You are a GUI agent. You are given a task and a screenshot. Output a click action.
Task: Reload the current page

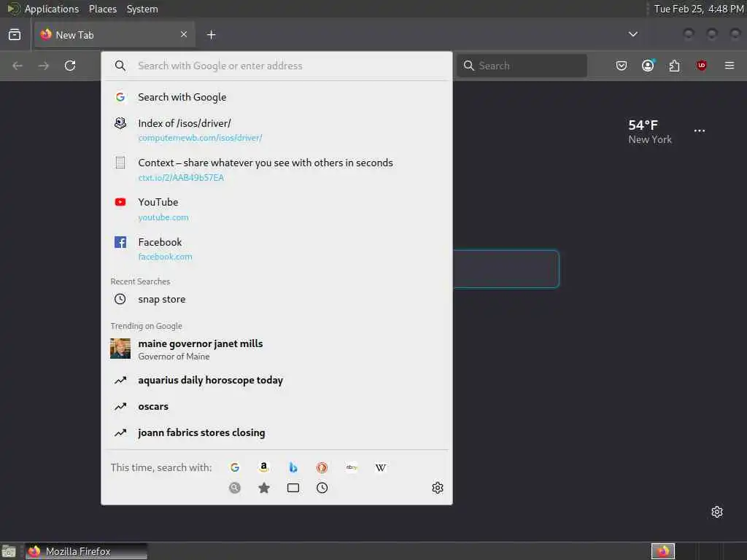click(x=70, y=66)
